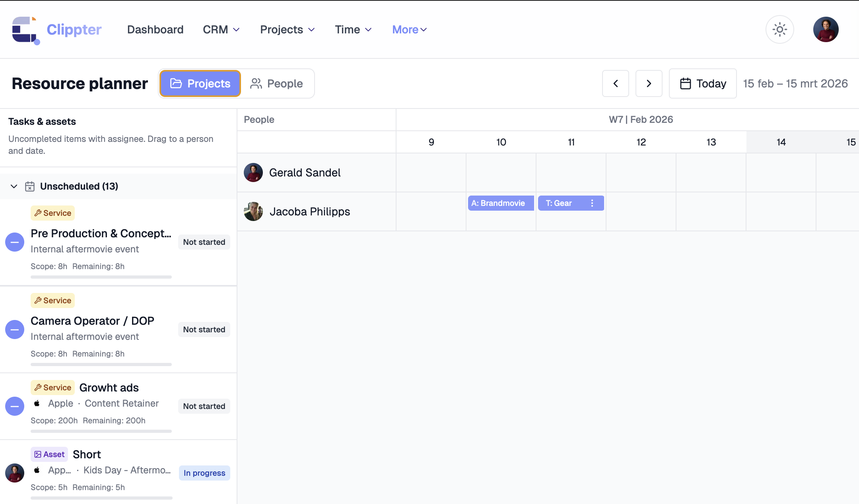Click unassigned circle on Pre Production task
This screenshot has width=859, height=504.
pos(15,242)
